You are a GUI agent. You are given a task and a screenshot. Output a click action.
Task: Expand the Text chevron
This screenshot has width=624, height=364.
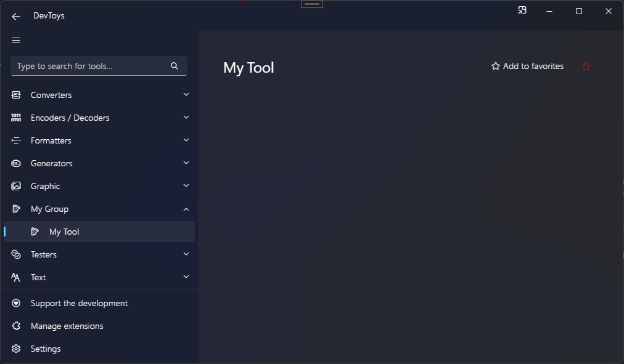[x=186, y=277]
